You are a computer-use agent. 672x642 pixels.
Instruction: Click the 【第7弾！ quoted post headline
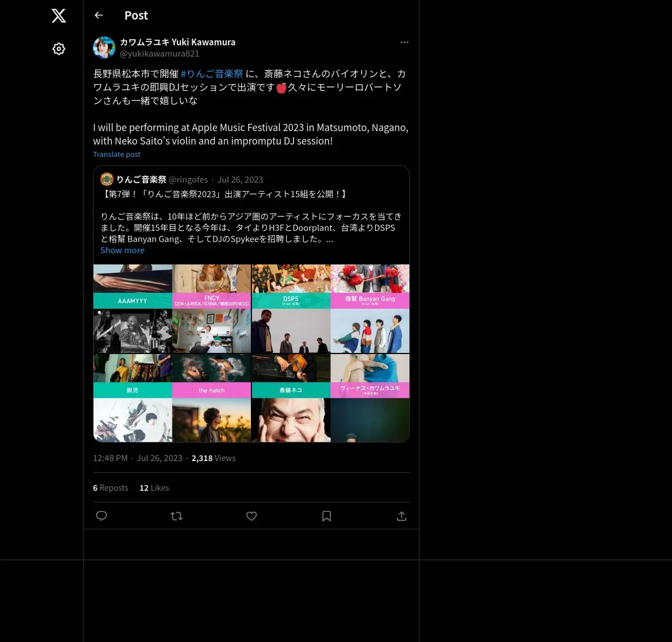coord(224,194)
